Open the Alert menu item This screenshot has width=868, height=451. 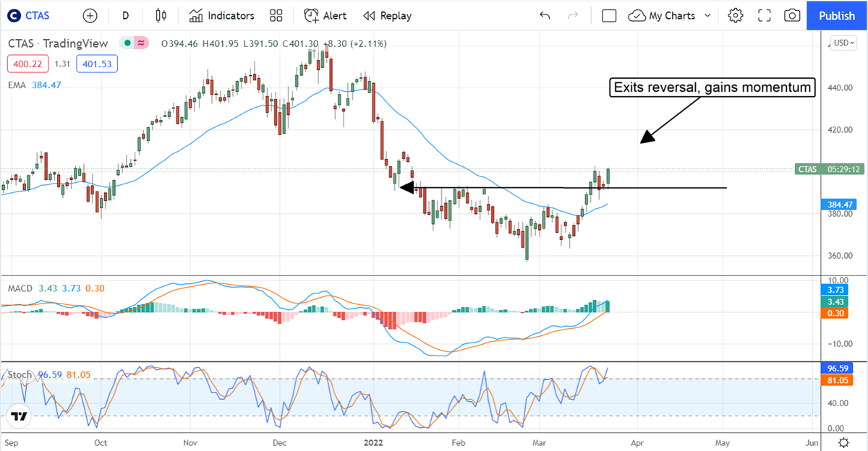pyautogui.click(x=325, y=15)
